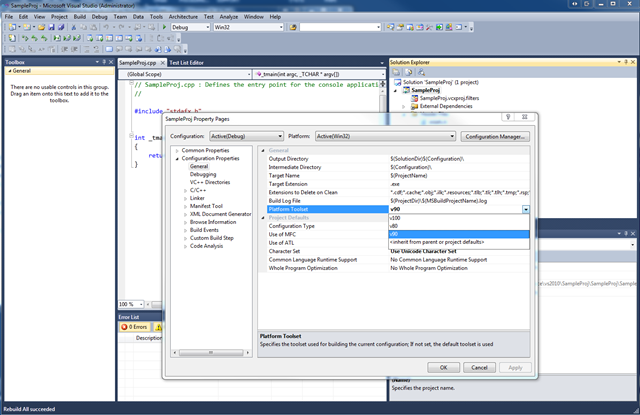Click the search text field in main toolbar
This screenshot has width=640, height=415.
[337, 27]
